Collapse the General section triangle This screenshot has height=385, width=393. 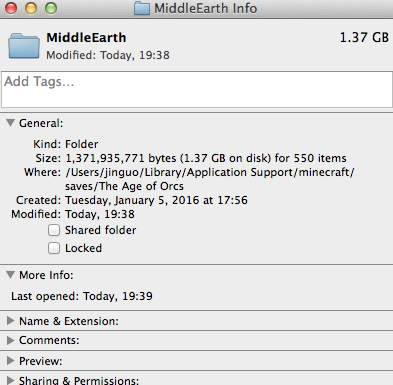click(x=11, y=123)
